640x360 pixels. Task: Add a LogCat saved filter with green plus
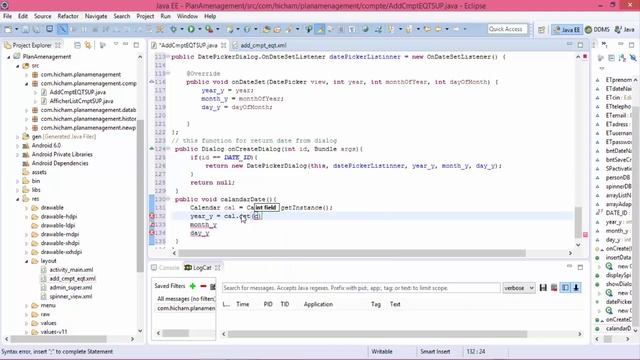tap(193, 286)
